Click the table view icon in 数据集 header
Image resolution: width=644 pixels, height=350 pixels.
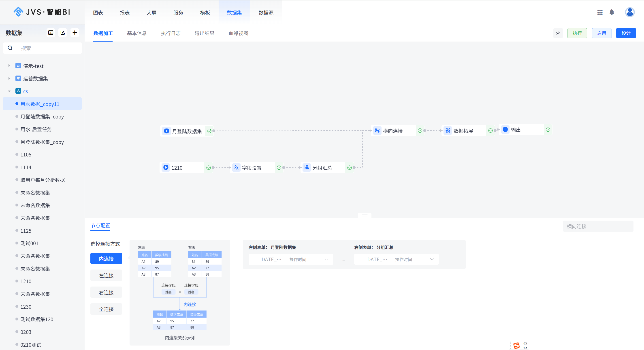51,33
